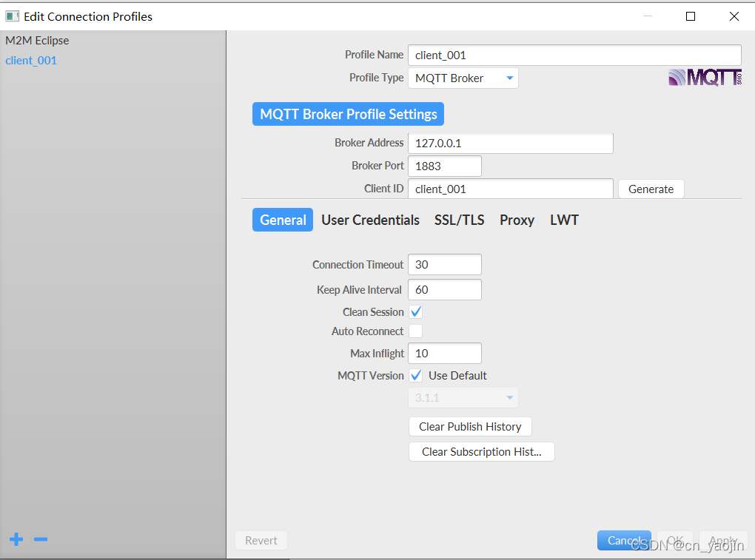
Task: Go to the LWT tab
Action: [x=564, y=220]
